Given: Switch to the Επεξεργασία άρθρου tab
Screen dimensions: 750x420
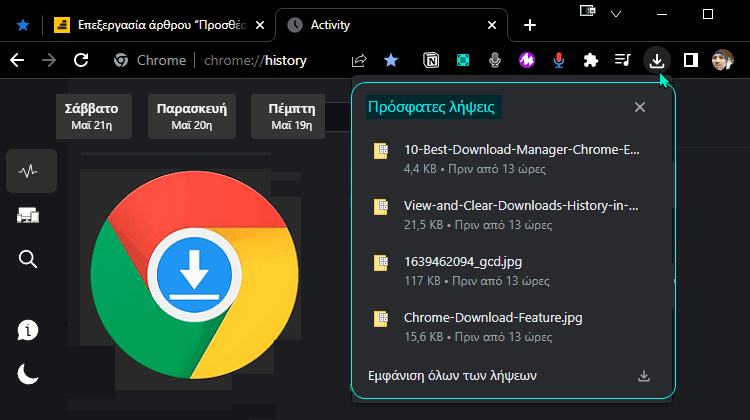Looking at the screenshot, I should point(160,24).
